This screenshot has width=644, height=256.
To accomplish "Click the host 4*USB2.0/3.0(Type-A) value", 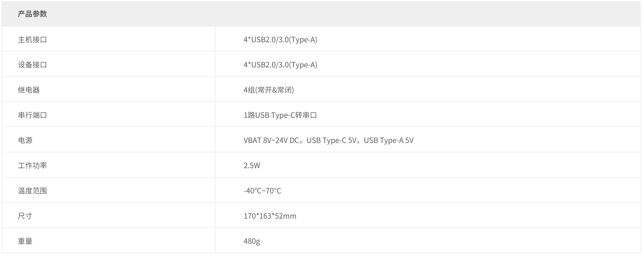I will click(x=280, y=40).
